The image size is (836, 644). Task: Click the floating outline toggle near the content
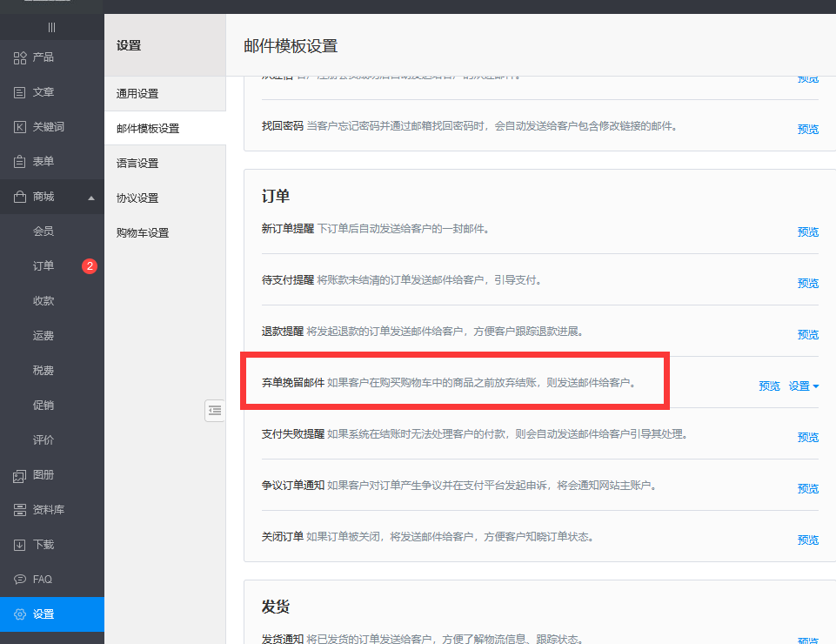point(215,410)
